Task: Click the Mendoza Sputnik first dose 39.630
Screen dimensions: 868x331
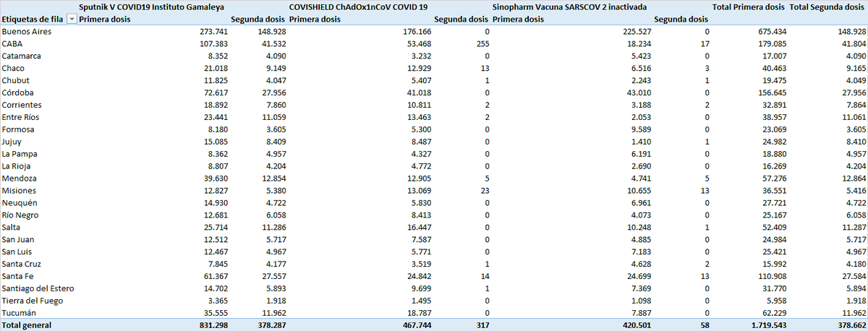Action: pos(215,179)
